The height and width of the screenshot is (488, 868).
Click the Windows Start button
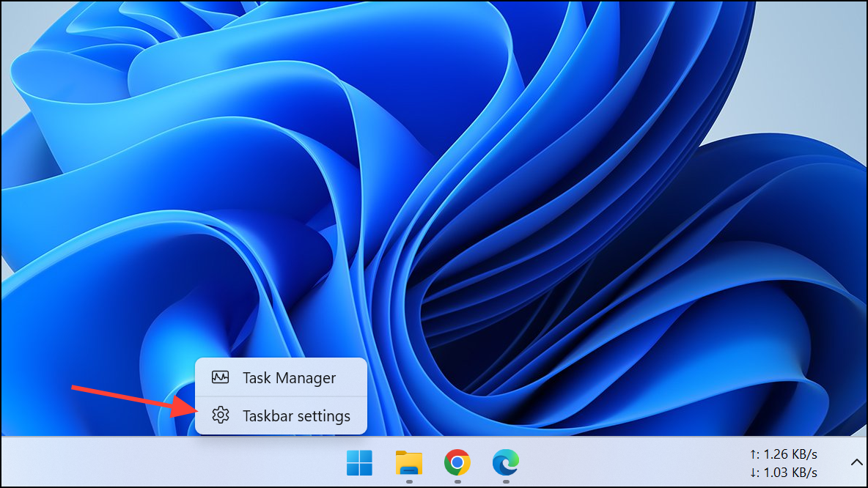click(359, 462)
